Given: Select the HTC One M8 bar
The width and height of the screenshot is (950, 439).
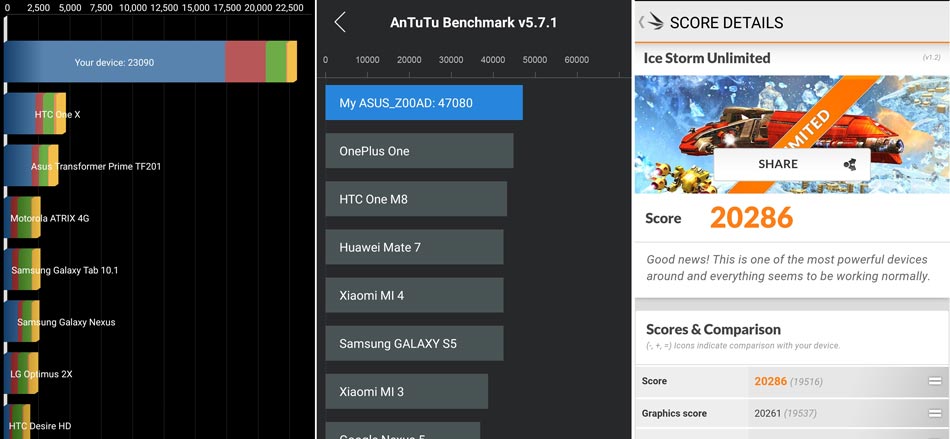Looking at the screenshot, I should (416, 199).
